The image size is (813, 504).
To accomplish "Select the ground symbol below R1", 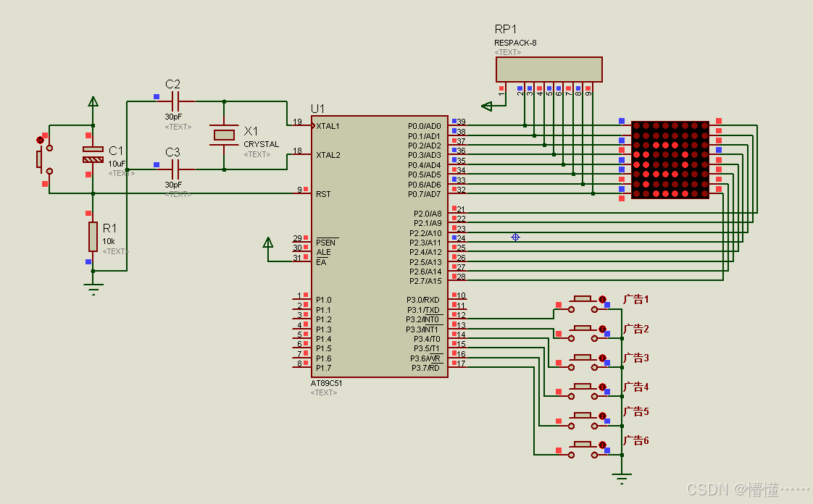I will (93, 289).
